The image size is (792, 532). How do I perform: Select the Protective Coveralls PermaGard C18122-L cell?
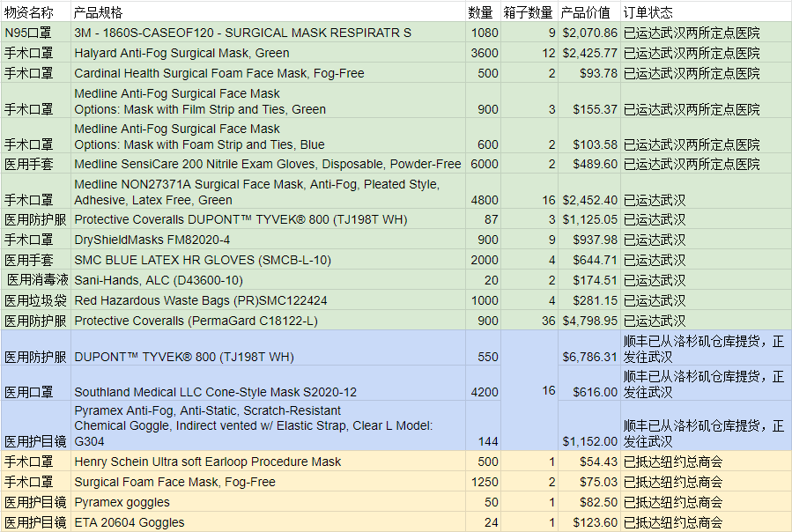(268, 321)
